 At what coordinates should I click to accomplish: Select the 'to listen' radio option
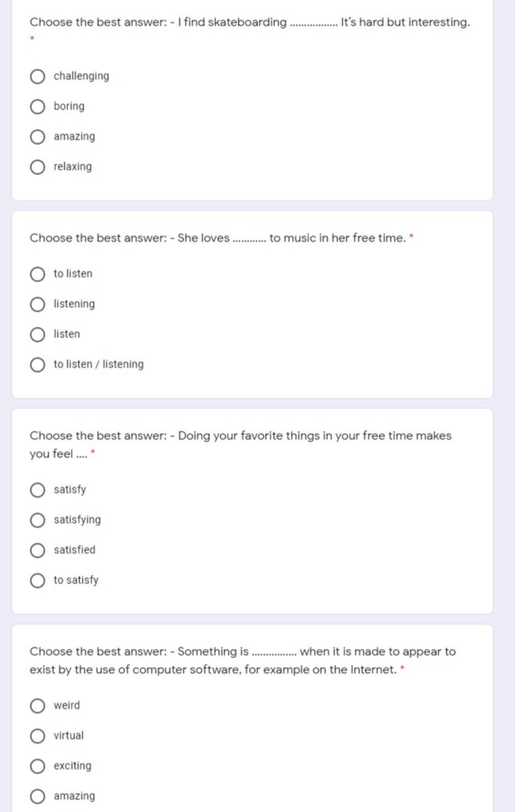(38, 274)
